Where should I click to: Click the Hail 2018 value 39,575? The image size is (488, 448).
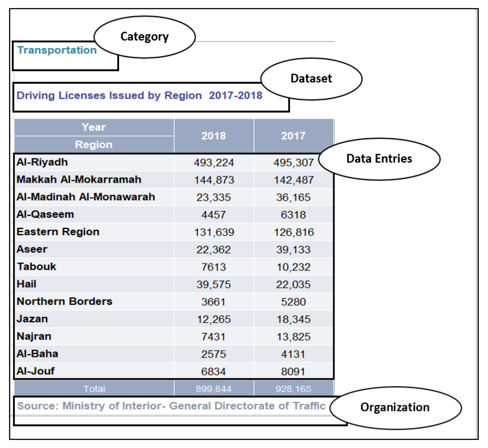213,284
